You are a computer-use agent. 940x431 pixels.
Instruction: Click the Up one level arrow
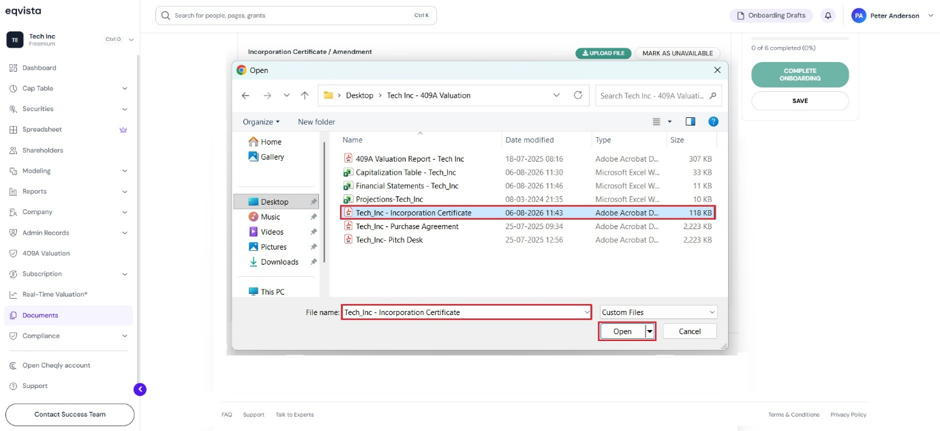tap(305, 95)
